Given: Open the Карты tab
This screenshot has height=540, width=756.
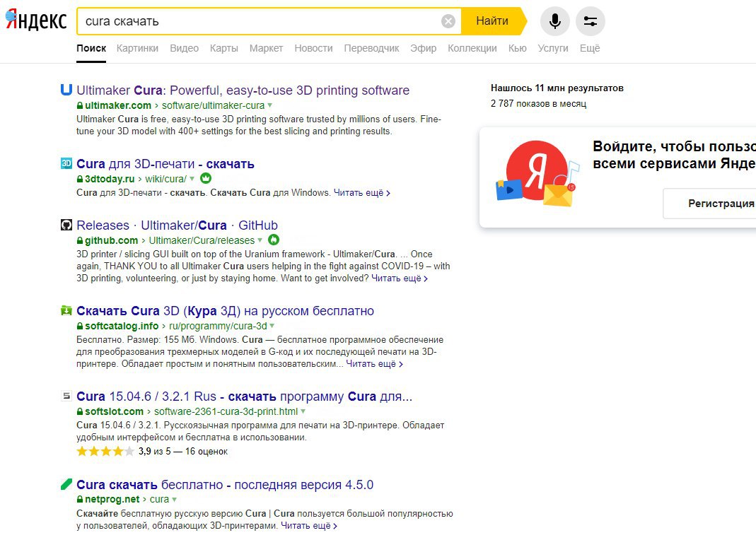Looking at the screenshot, I should [x=223, y=48].
